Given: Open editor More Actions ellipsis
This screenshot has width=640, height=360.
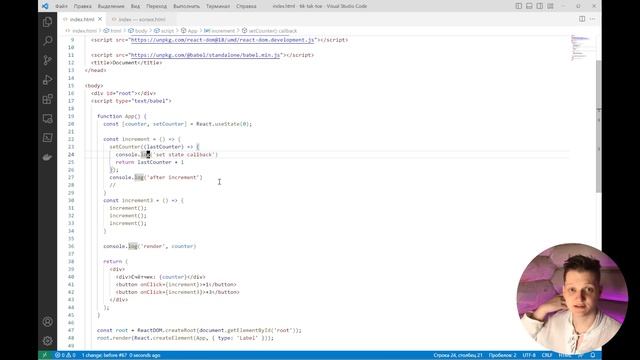Looking at the screenshot, I should pos(593,19).
